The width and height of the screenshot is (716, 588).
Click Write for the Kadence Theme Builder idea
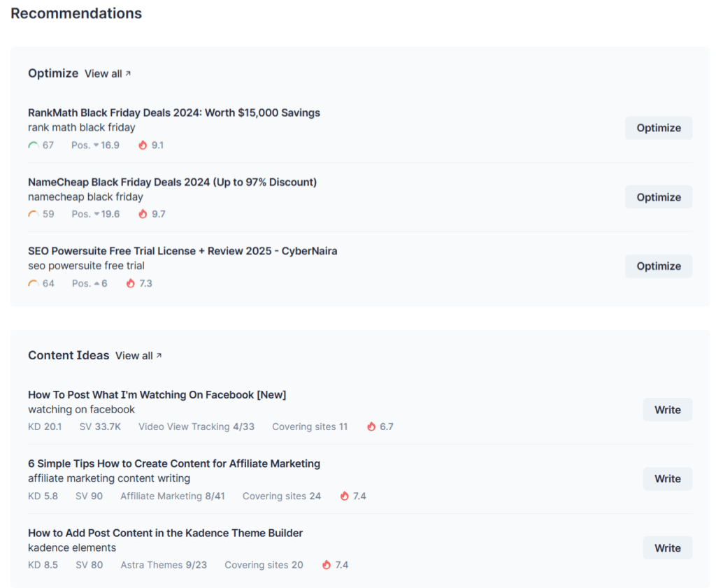tap(667, 547)
